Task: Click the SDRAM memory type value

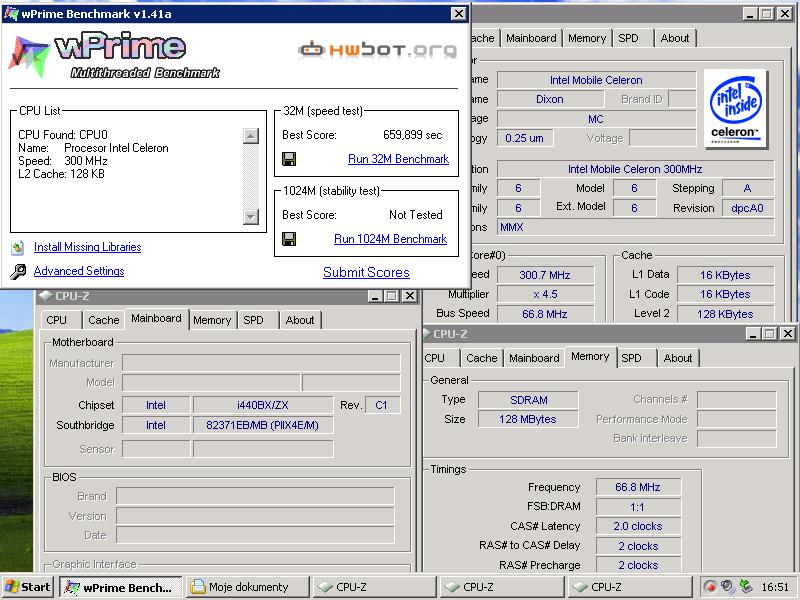Action: point(529,400)
